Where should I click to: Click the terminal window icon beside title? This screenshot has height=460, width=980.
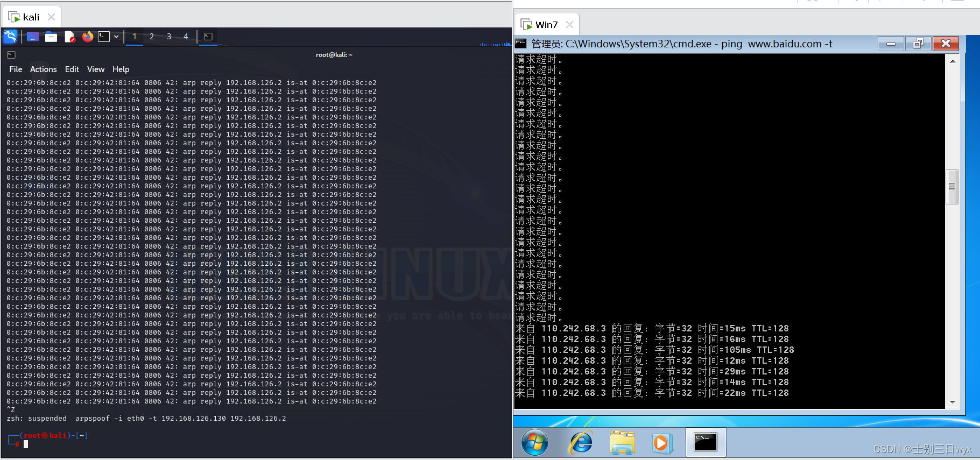[x=11, y=55]
